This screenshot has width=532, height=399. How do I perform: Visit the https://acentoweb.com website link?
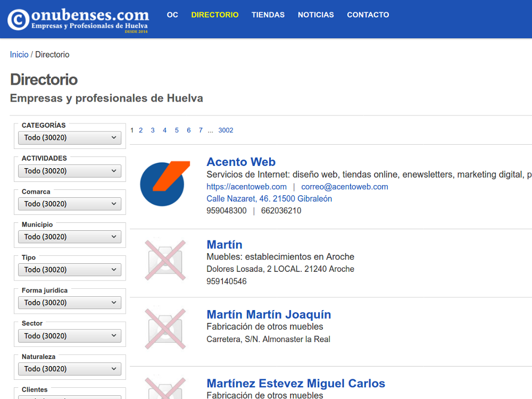click(x=247, y=187)
